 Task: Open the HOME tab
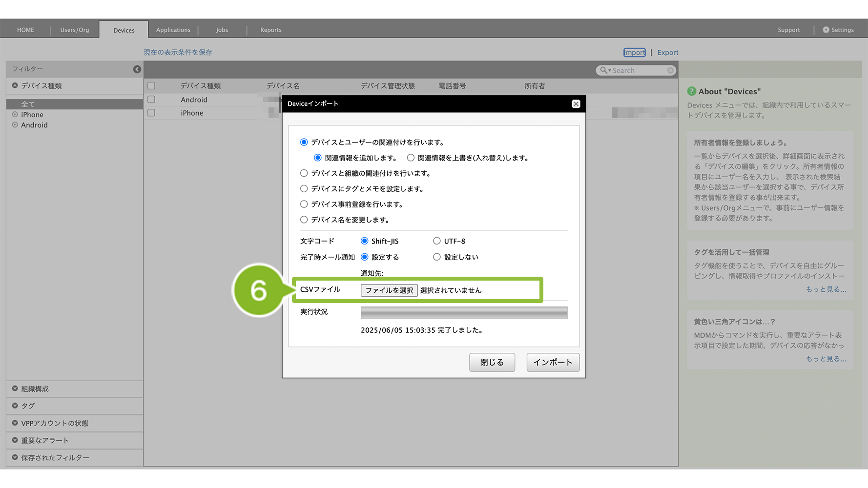(x=25, y=30)
